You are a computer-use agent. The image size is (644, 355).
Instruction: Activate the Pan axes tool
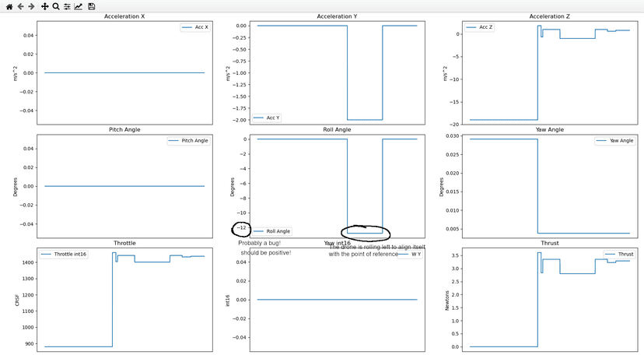click(x=44, y=6)
